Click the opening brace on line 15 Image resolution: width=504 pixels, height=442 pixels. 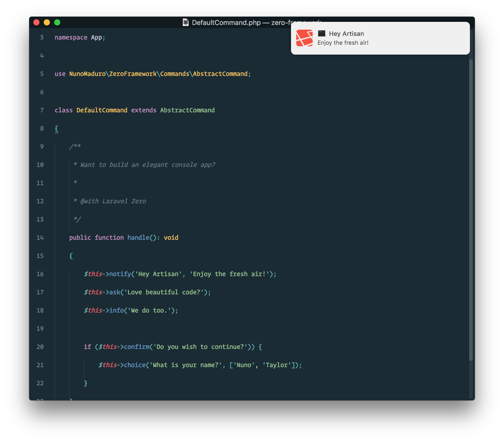71,256
